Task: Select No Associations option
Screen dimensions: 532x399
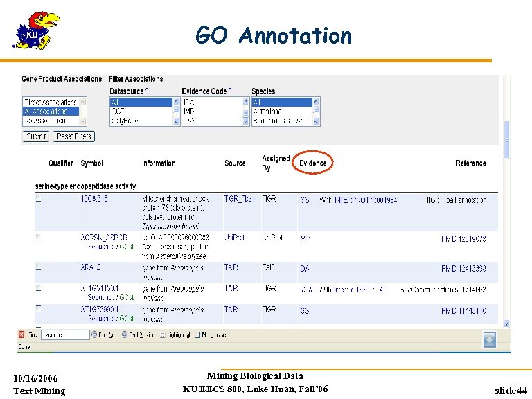Action: tap(51, 121)
